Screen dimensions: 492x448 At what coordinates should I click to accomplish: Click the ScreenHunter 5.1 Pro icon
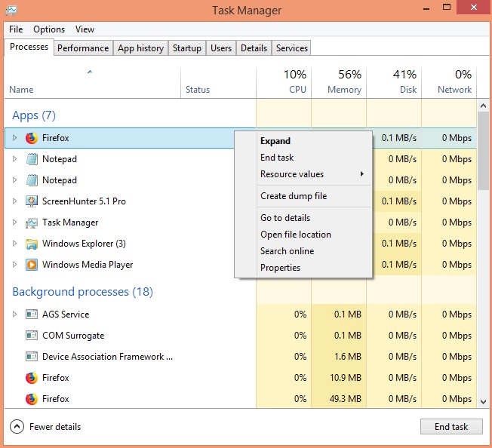coord(32,201)
